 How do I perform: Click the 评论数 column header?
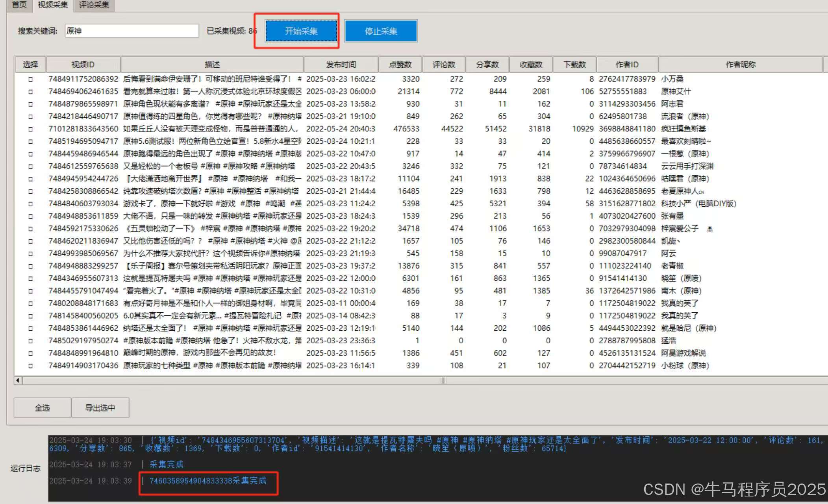coord(444,65)
